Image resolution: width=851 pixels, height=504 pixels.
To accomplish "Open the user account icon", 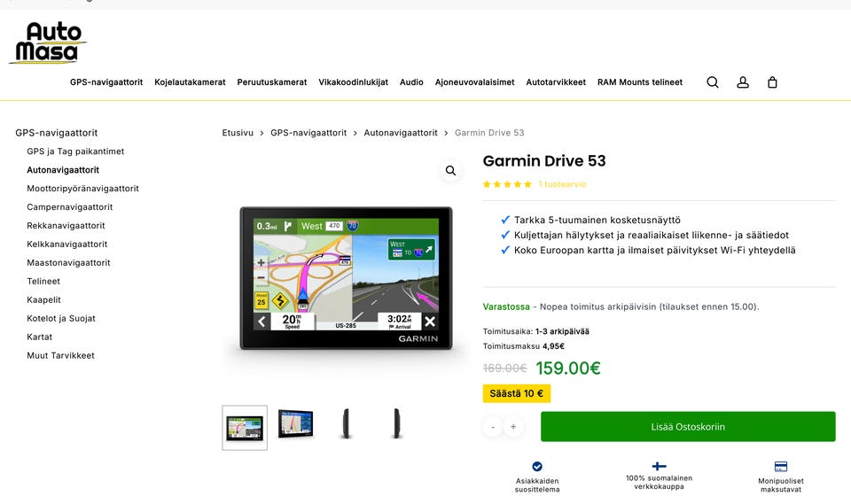I will pyautogui.click(x=743, y=81).
